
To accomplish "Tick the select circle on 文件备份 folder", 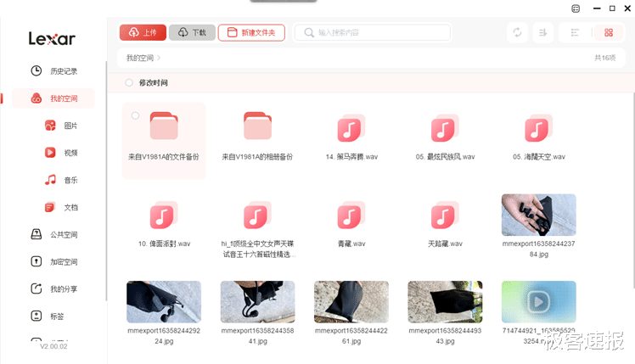I will (x=135, y=115).
